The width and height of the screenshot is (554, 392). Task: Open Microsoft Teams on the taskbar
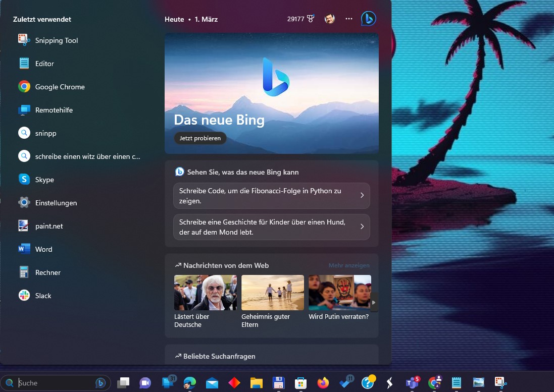coord(412,383)
